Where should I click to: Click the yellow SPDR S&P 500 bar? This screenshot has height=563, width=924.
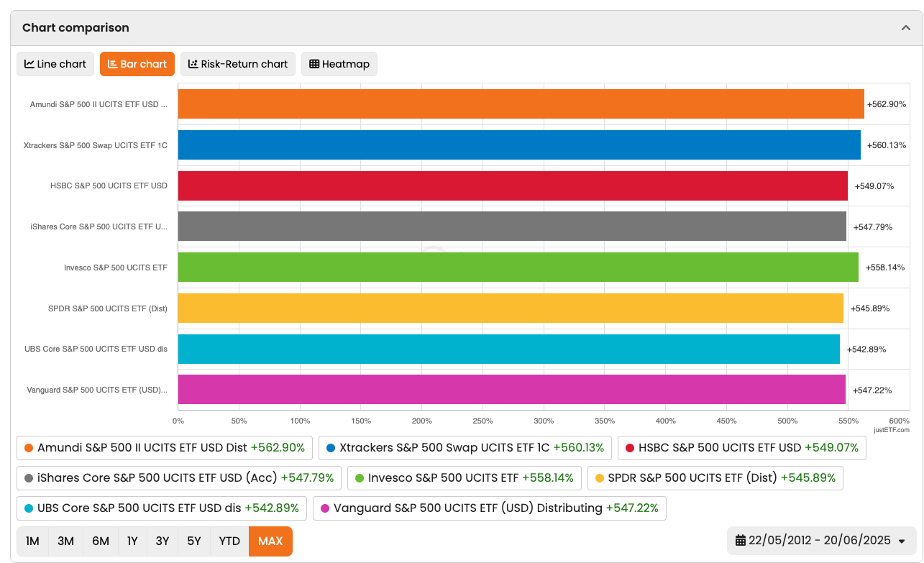tap(511, 308)
